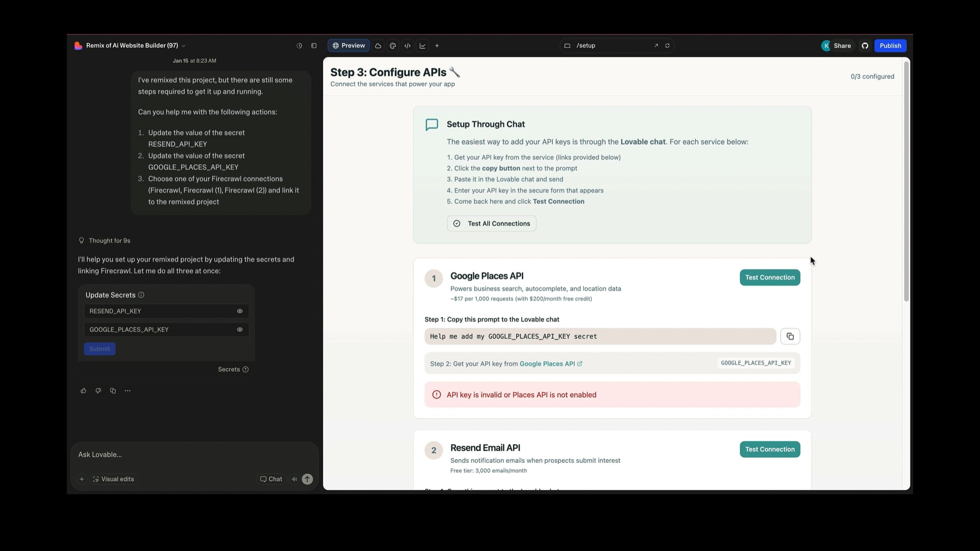Click the Secrets label text
This screenshot has height=551, width=980.
coord(229,369)
